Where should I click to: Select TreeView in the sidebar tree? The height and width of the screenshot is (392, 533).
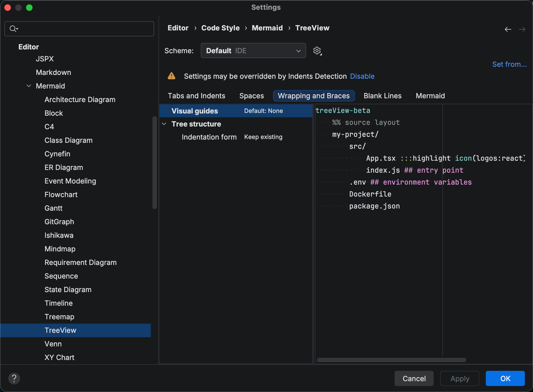point(75,330)
